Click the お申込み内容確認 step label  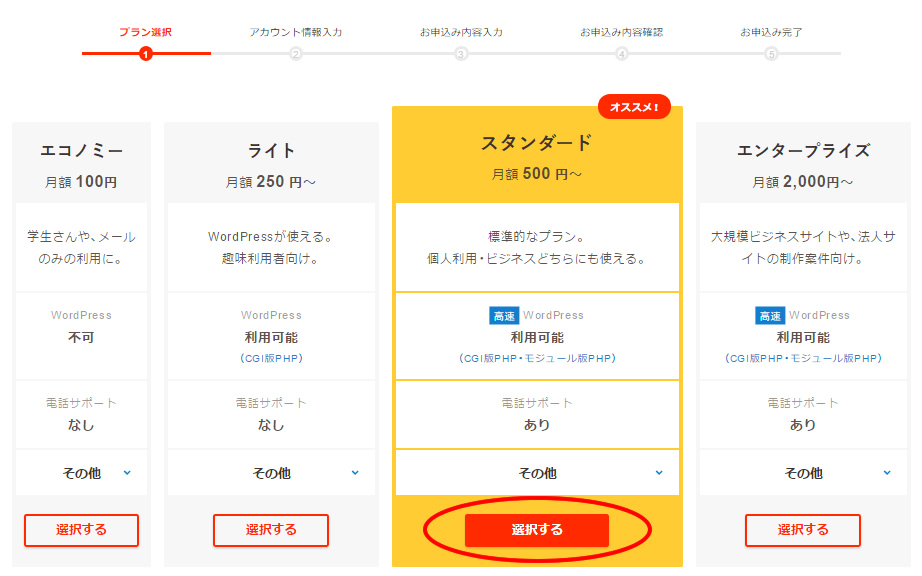(621, 32)
